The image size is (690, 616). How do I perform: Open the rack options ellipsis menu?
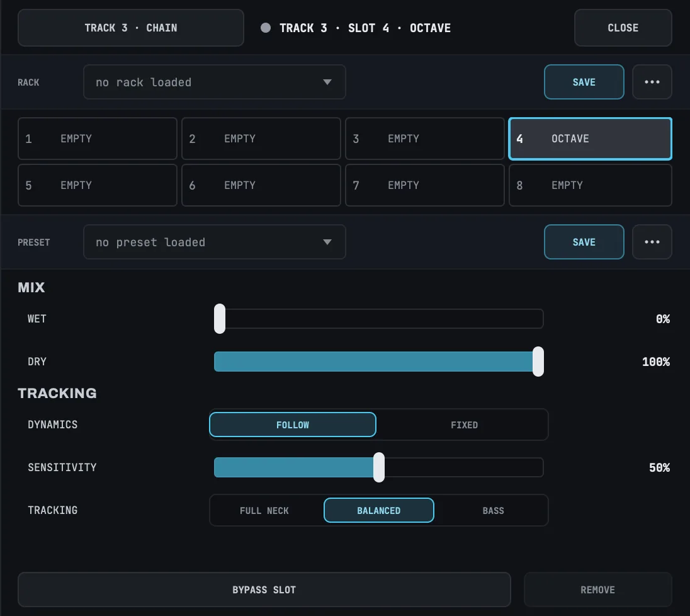pos(652,82)
